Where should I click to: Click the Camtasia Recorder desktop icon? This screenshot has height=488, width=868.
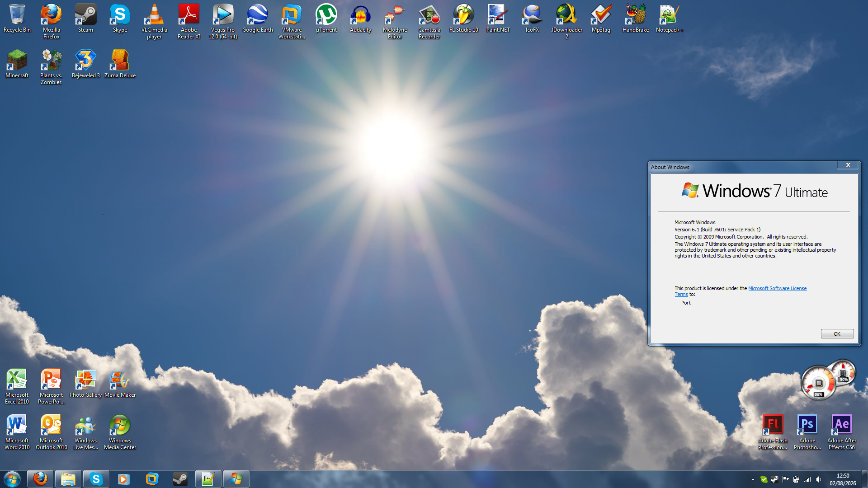pyautogui.click(x=429, y=22)
